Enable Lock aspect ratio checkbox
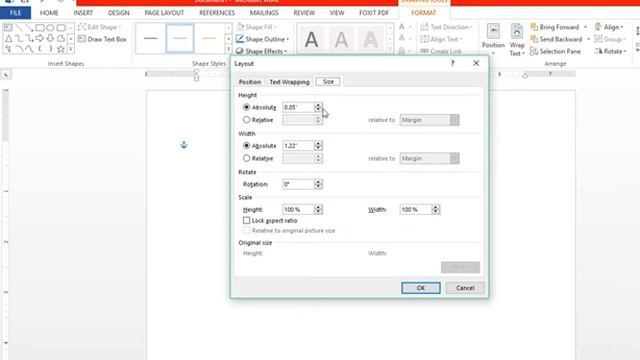Image resolution: width=640 pixels, height=360 pixels. pos(246,220)
